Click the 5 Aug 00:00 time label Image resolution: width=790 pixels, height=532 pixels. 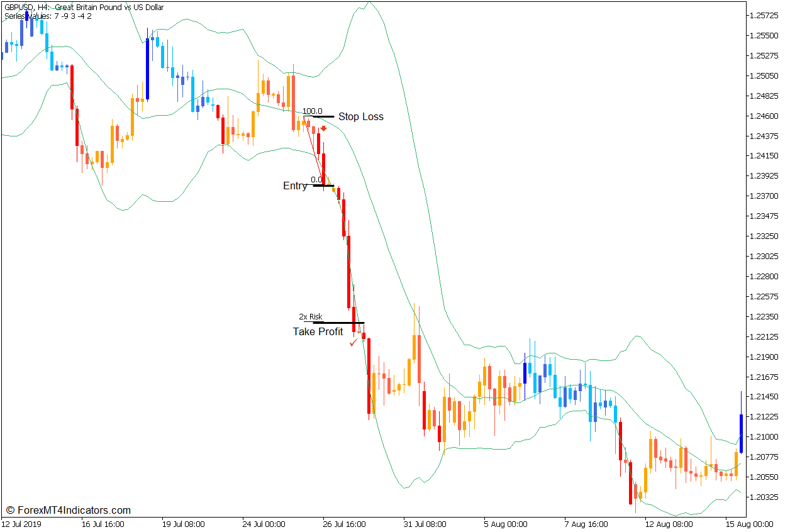[506, 524]
